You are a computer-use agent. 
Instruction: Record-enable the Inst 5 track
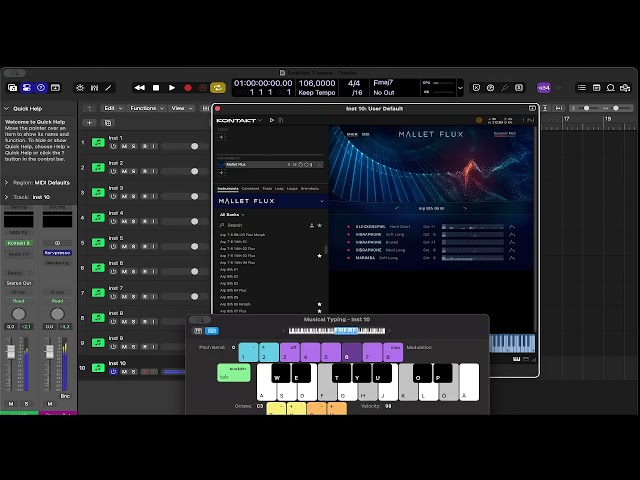point(144,247)
